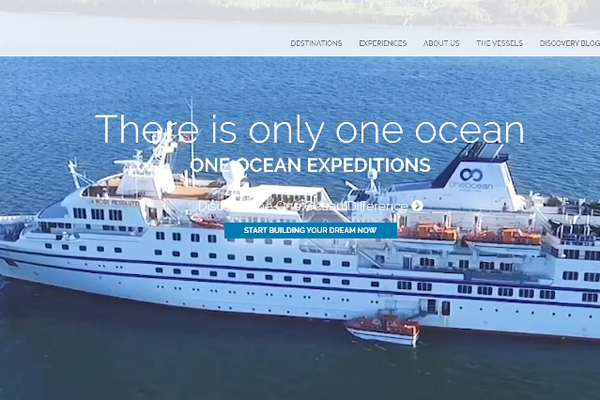
Task: Open the Destinations menu
Action: tap(316, 43)
